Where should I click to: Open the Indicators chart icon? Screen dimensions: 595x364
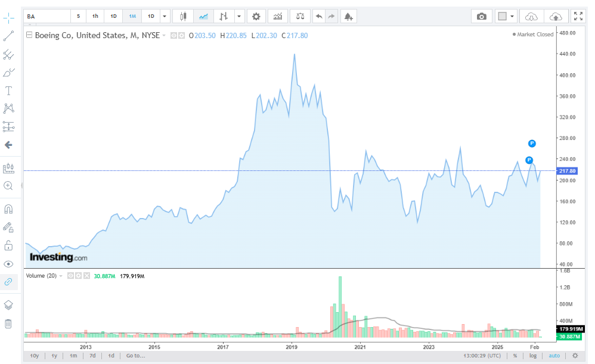(277, 16)
